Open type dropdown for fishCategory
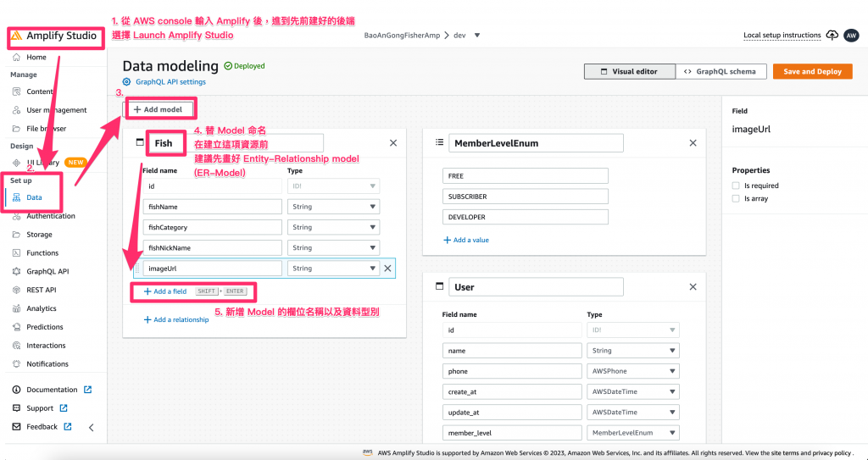The width and height of the screenshot is (868, 460). pos(333,227)
